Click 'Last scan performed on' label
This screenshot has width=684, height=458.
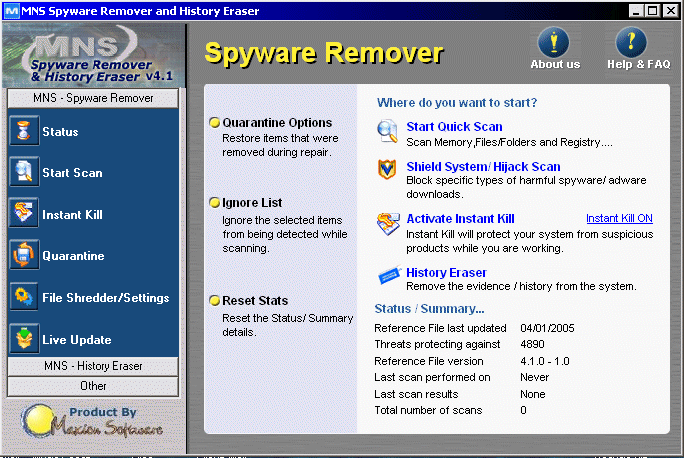pos(432,377)
